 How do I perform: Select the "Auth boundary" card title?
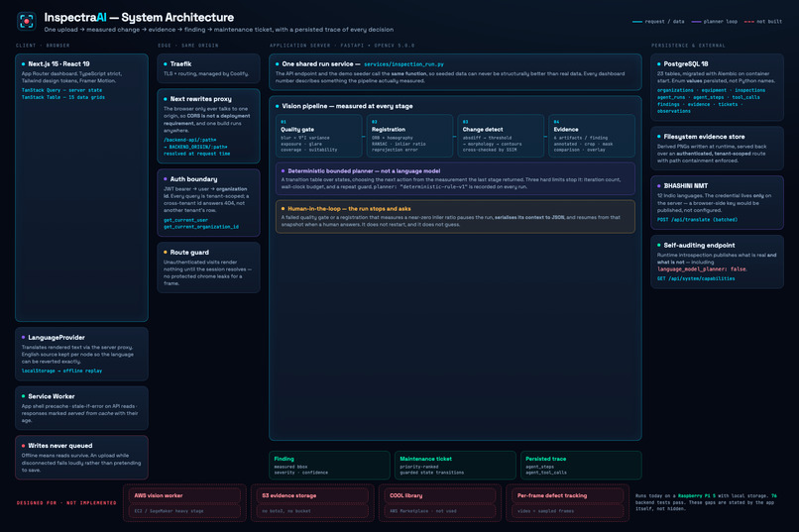(193, 179)
